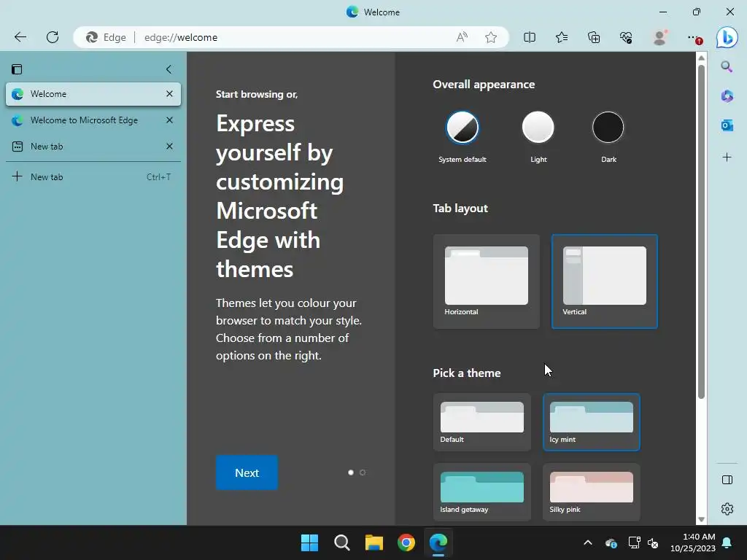Open File Explorer from taskbar
Viewport: 747px width, 560px height.
point(374,542)
